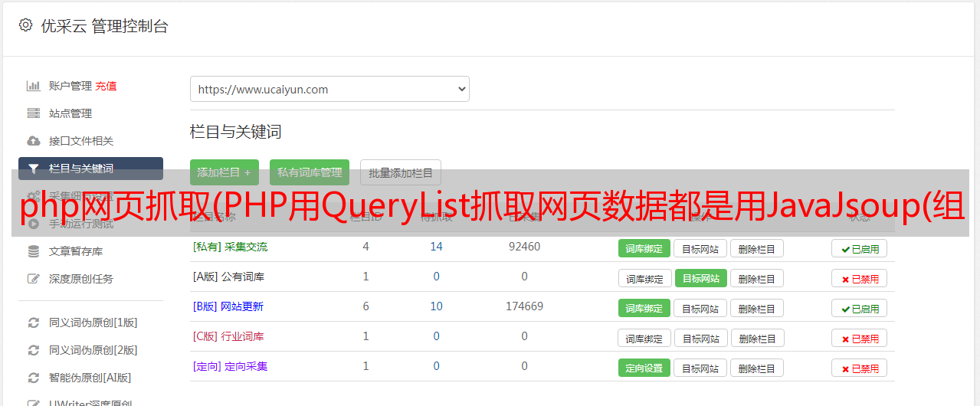Click column ID 6 for 网站更新

click(x=365, y=306)
